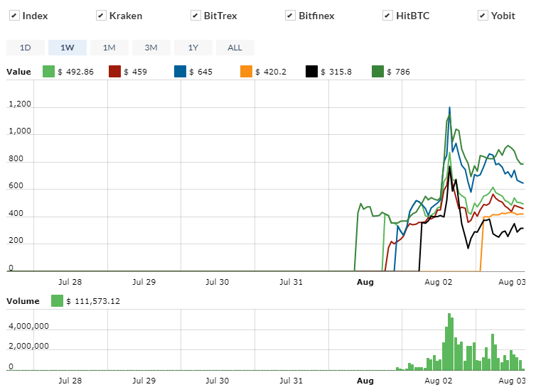Select the 1D time range

(26, 48)
